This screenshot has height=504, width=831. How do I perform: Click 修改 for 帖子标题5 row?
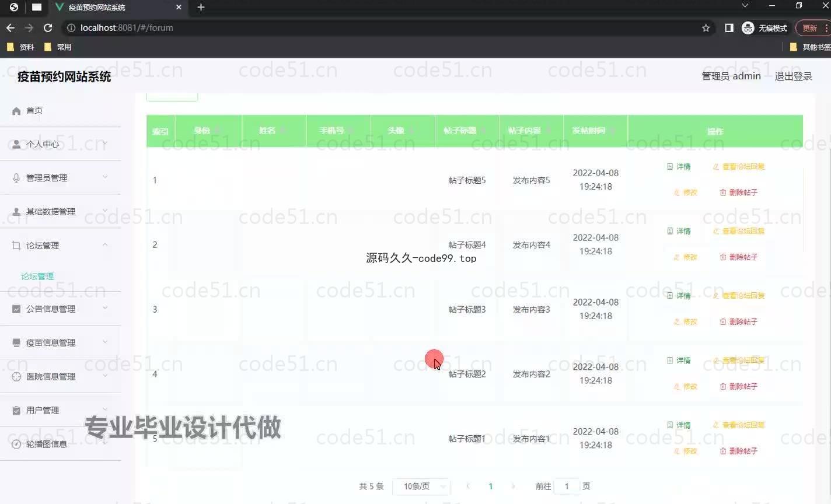click(686, 192)
